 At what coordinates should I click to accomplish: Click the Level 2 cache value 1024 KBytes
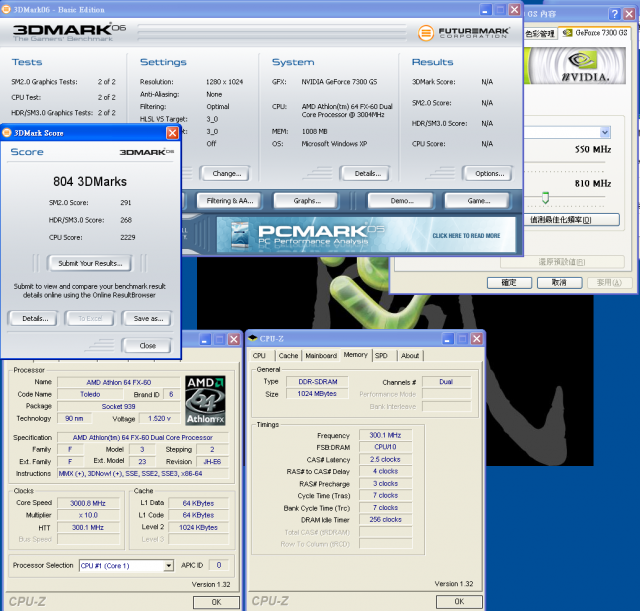198,527
